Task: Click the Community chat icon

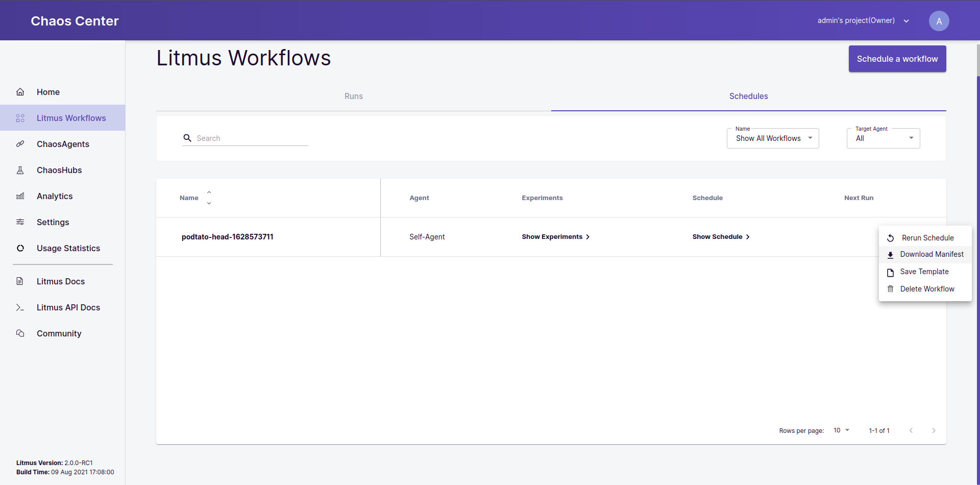Action: pyautogui.click(x=20, y=333)
